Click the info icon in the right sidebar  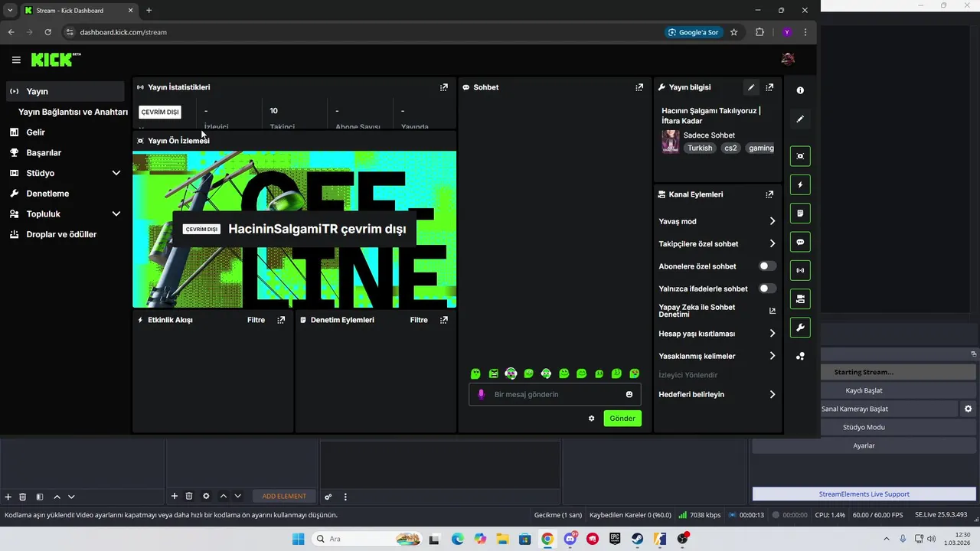click(x=800, y=90)
